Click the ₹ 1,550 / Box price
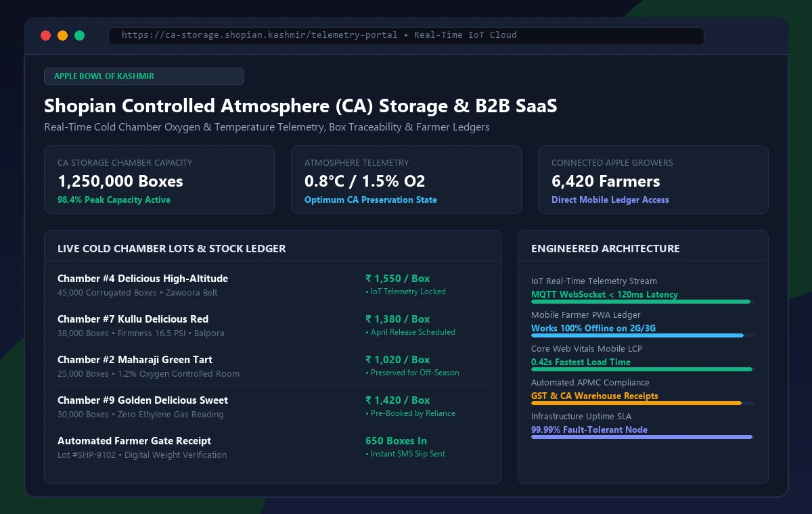Viewport: 812px width, 514px height. tap(398, 279)
